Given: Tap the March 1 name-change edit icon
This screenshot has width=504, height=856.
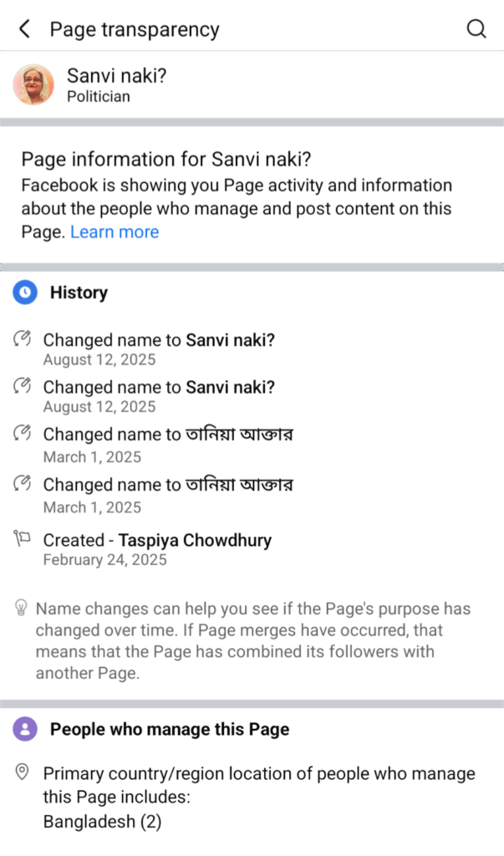Looking at the screenshot, I should (23, 435).
